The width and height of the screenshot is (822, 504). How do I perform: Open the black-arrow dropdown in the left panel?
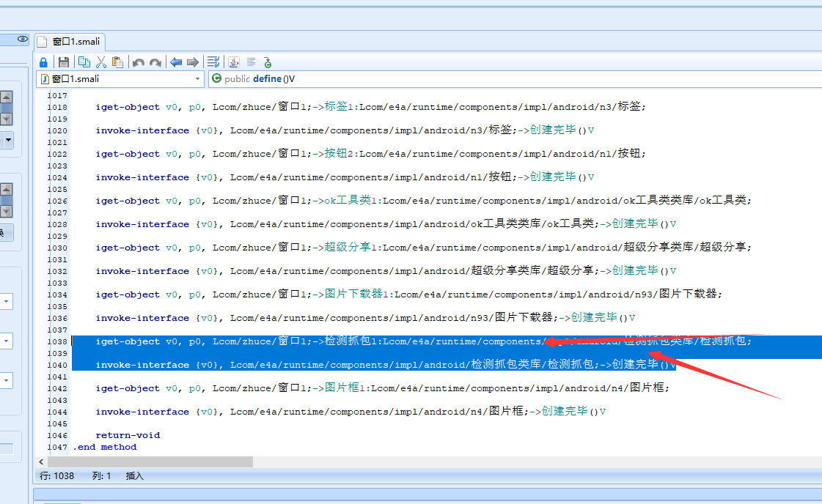coord(8,141)
